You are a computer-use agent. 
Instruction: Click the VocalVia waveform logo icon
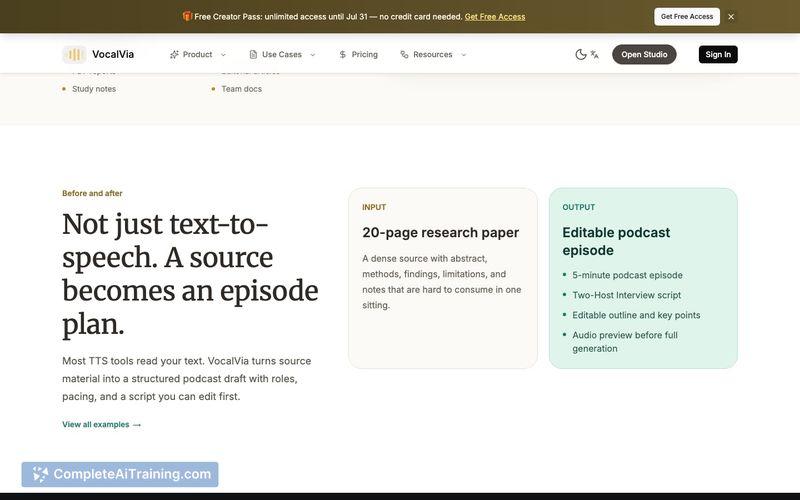coord(74,55)
